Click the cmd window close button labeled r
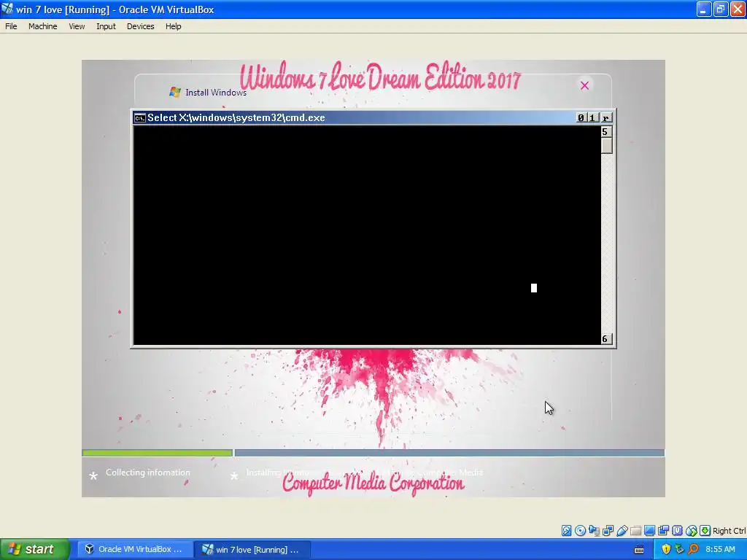 click(x=606, y=117)
